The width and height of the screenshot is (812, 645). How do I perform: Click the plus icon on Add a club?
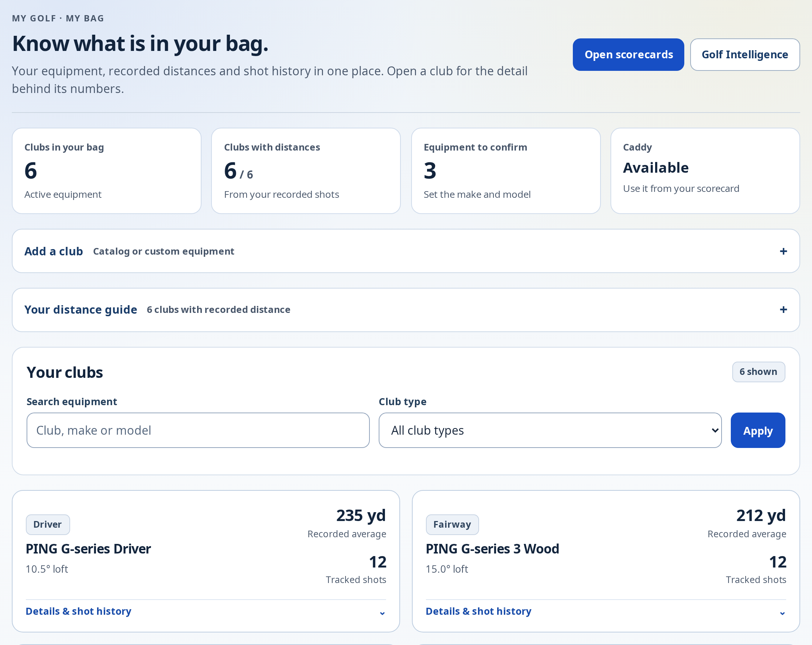click(x=783, y=251)
